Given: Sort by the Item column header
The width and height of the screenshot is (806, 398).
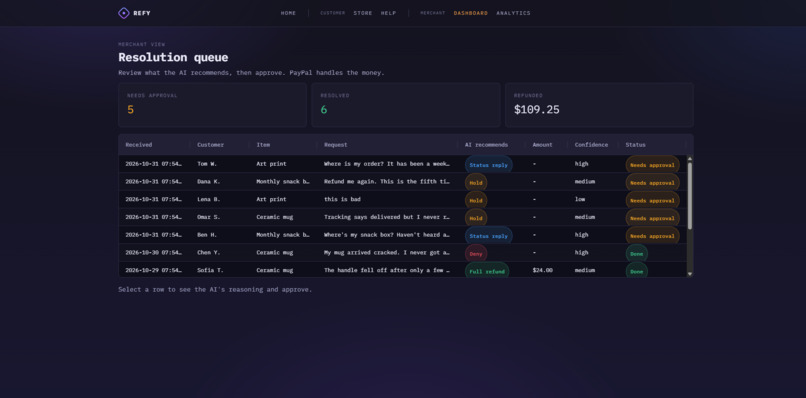Looking at the screenshot, I should point(263,145).
